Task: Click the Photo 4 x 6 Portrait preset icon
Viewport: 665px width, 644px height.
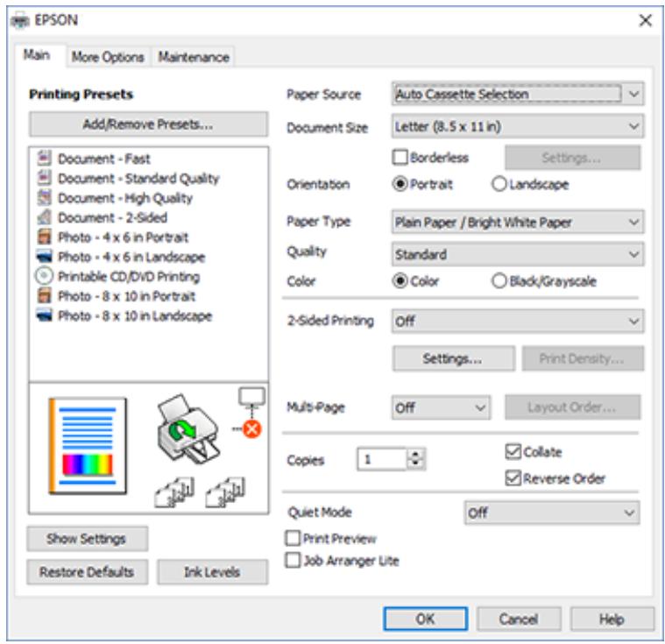Action: point(44,237)
